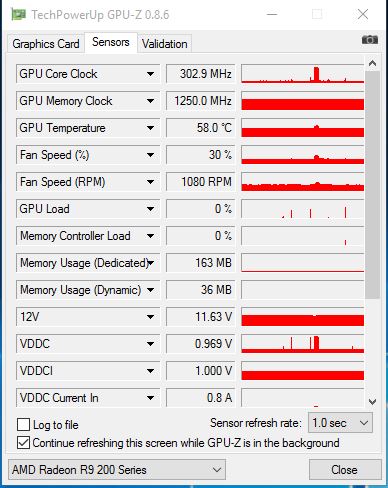Switch to the Graphics Card tab
This screenshot has width=388, height=488.
point(46,44)
